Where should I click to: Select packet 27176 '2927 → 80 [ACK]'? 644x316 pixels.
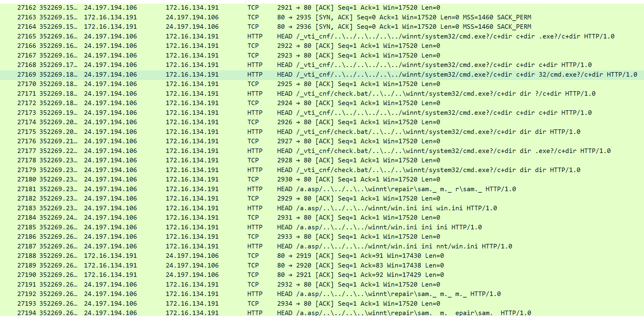tap(322, 141)
